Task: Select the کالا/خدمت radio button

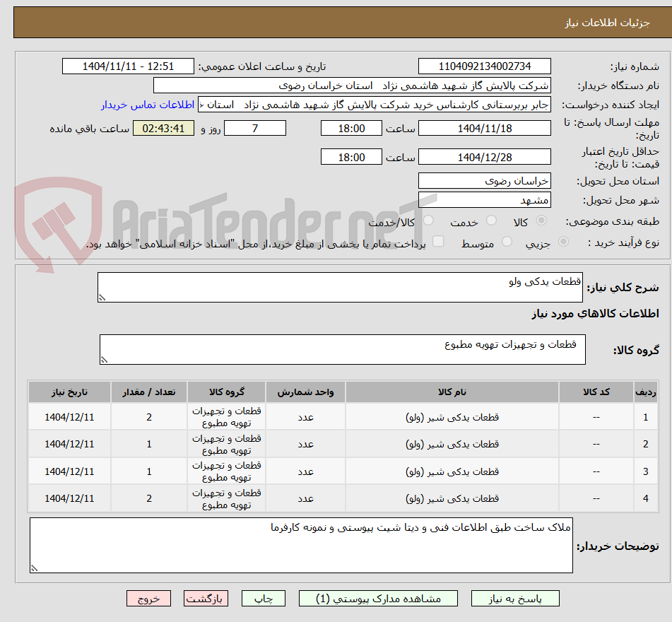Action: click(x=428, y=221)
